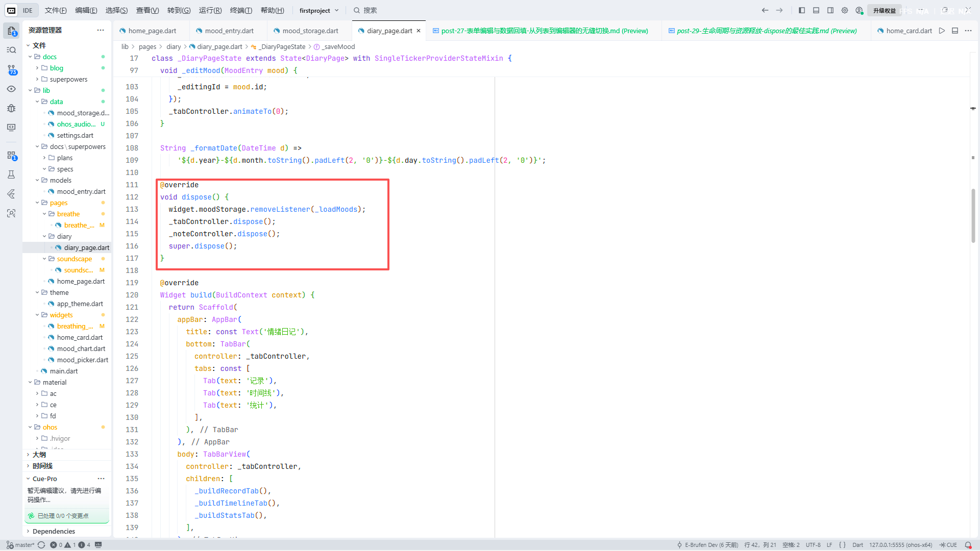This screenshot has height=551, width=980.
Task: Click the 升级权益 upgrade button
Action: [x=884, y=10]
